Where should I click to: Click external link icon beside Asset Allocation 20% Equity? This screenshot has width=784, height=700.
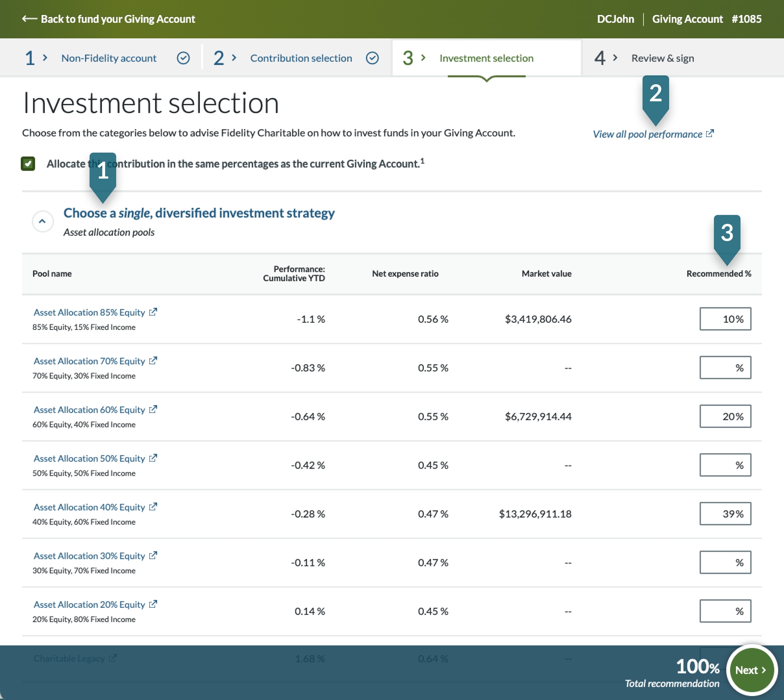153,604
